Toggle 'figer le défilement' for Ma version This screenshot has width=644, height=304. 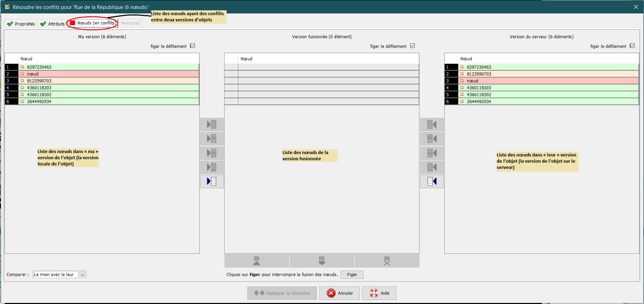click(192, 46)
